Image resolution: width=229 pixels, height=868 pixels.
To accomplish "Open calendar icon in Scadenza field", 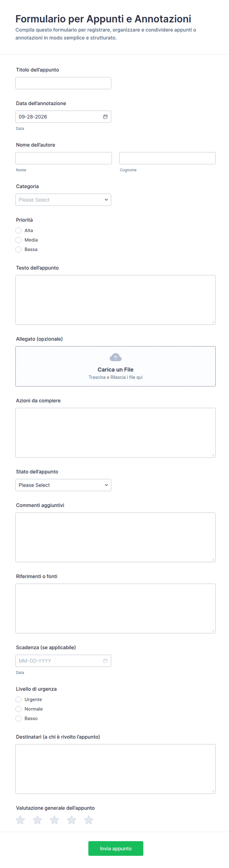I will click(x=105, y=661).
